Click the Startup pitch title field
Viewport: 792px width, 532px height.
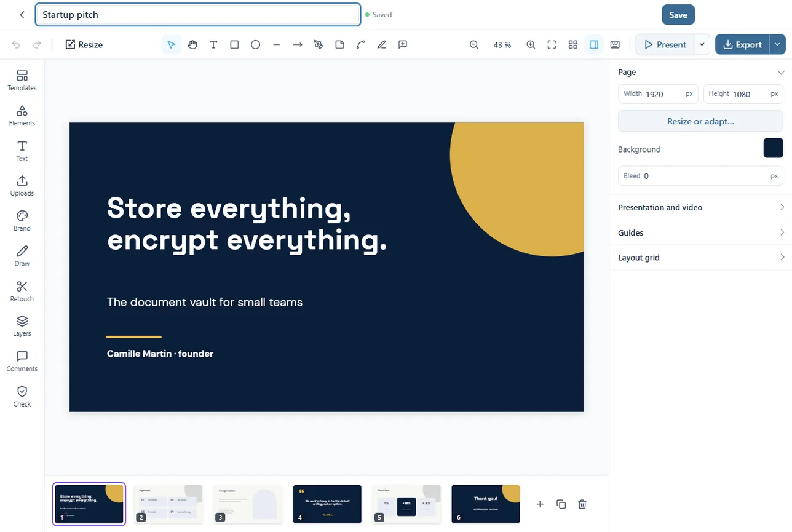click(x=198, y=15)
